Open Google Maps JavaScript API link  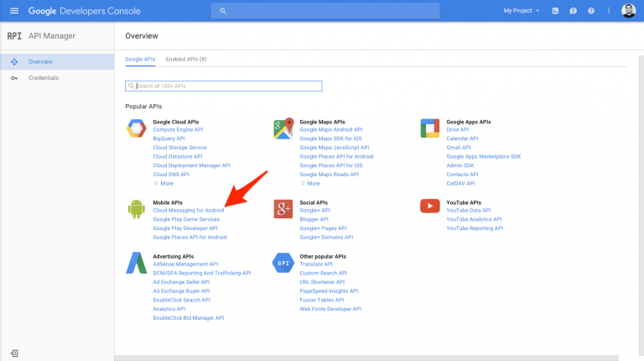[x=335, y=148]
